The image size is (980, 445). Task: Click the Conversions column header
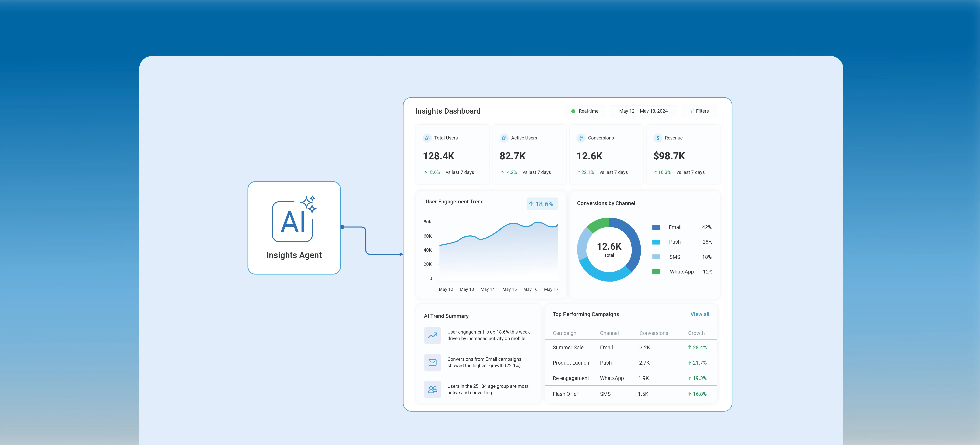[x=654, y=333]
